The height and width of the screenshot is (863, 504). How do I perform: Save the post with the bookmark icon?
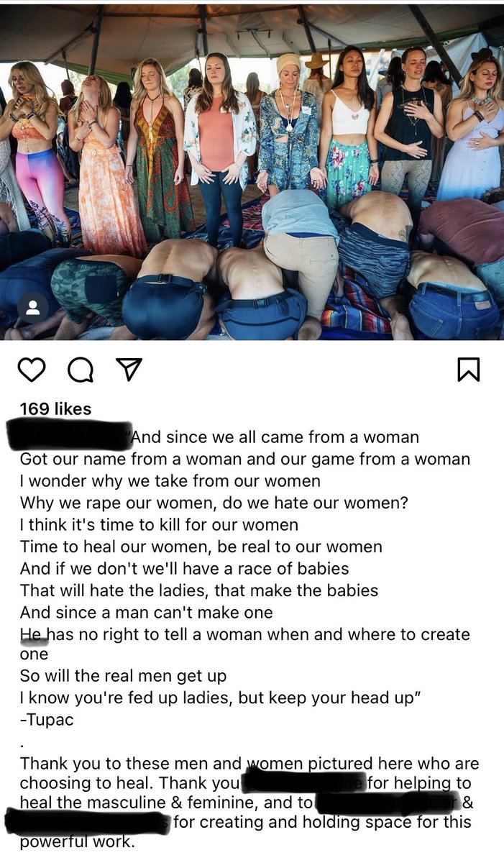point(468,370)
